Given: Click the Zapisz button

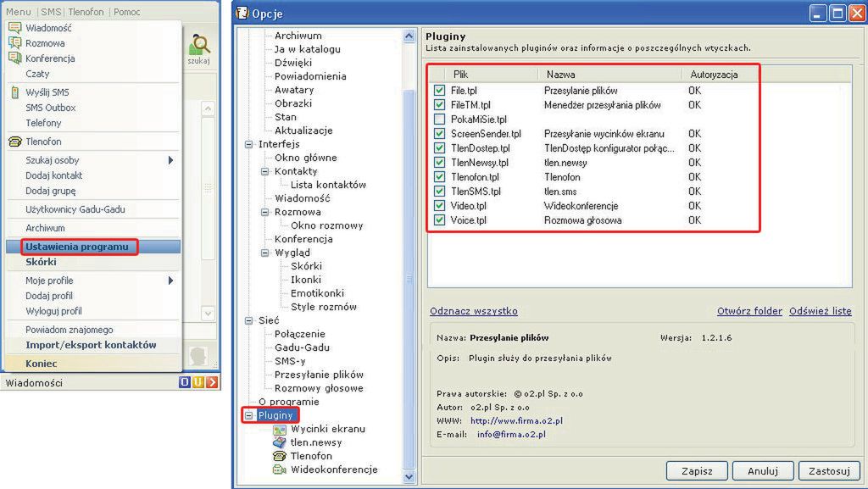Looking at the screenshot, I should pyautogui.click(x=697, y=470).
